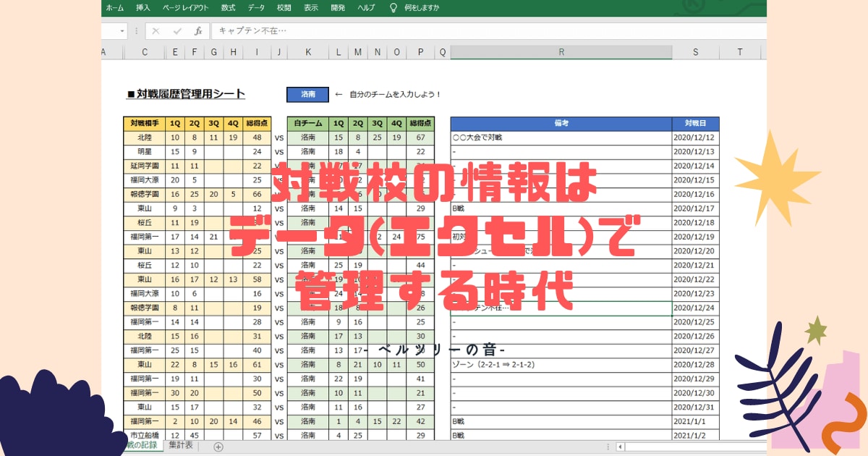Click the formula bar enter checkmark icon
The width and height of the screenshot is (868, 456).
[177, 31]
